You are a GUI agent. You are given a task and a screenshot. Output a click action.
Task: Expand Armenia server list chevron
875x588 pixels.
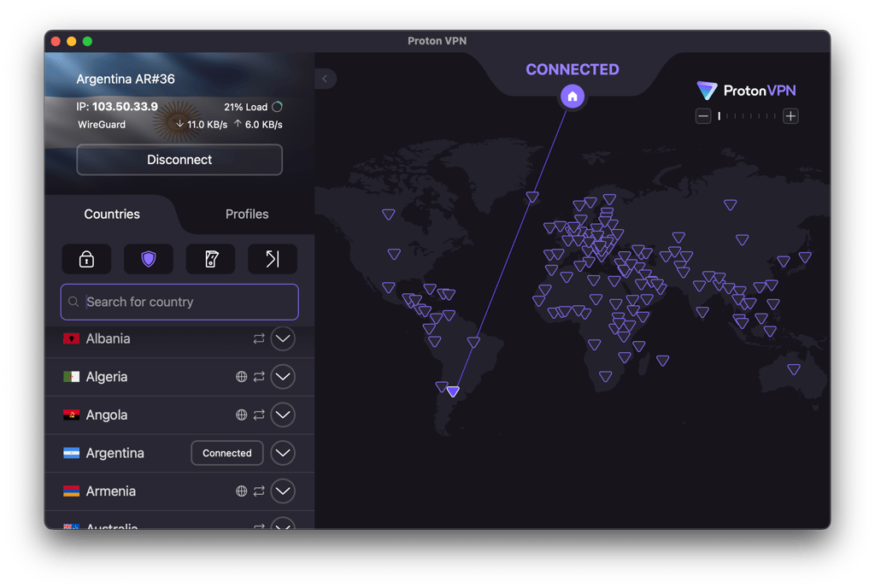(x=283, y=491)
